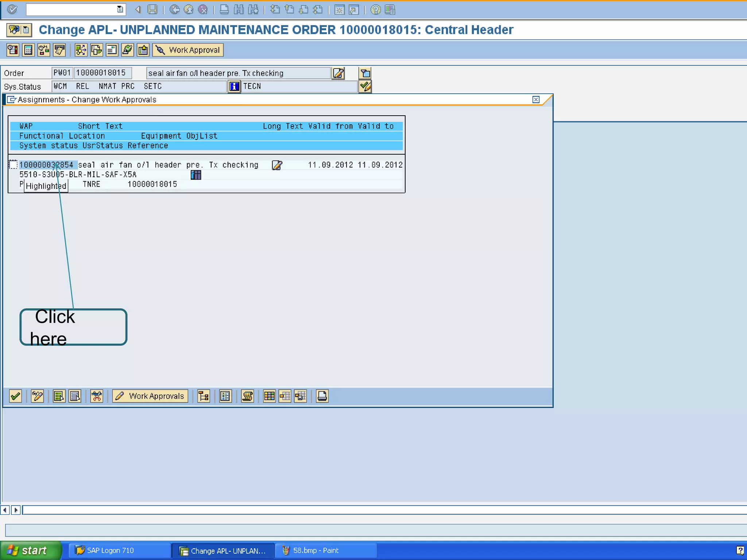Click Work Approvals button in dialog

150,396
